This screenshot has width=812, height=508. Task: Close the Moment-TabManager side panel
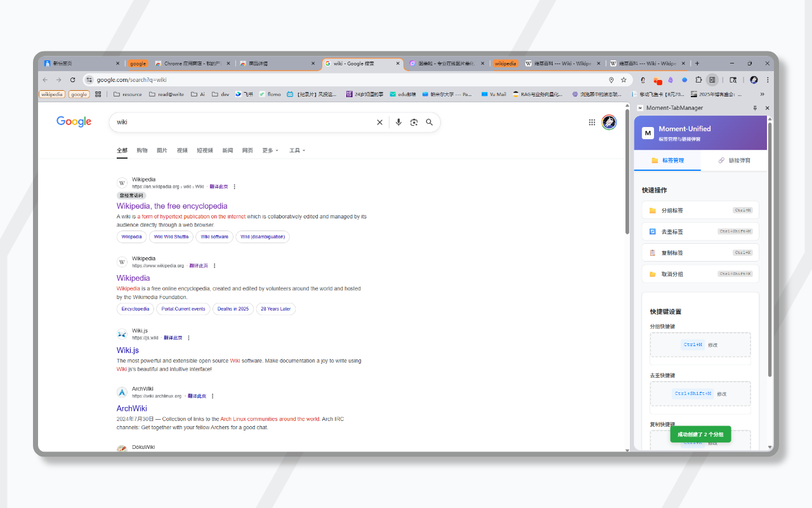coord(767,108)
